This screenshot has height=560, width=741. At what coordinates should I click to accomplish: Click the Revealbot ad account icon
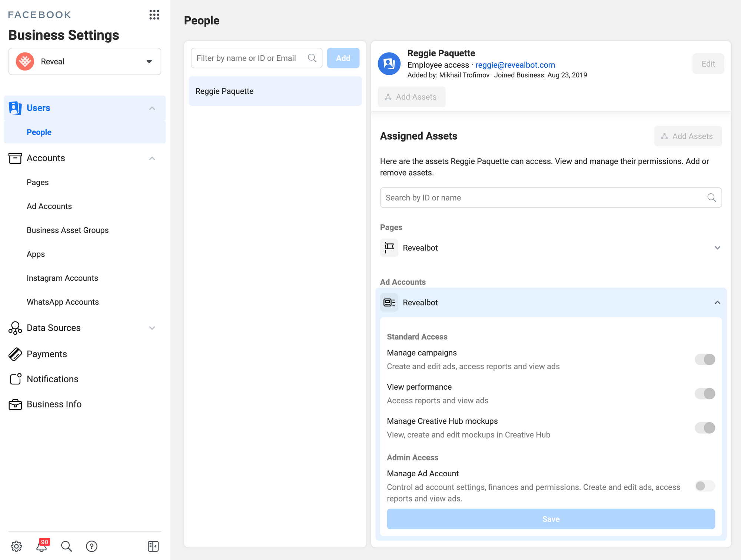[389, 303]
